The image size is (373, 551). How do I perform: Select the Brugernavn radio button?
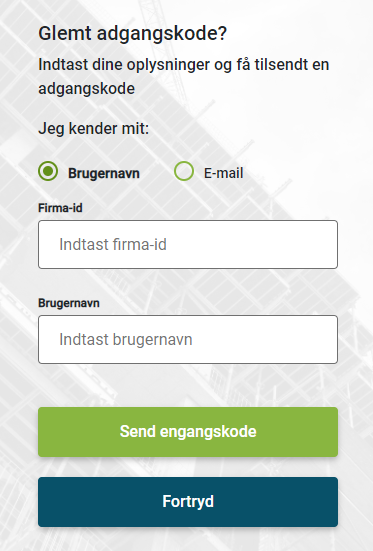(x=48, y=171)
